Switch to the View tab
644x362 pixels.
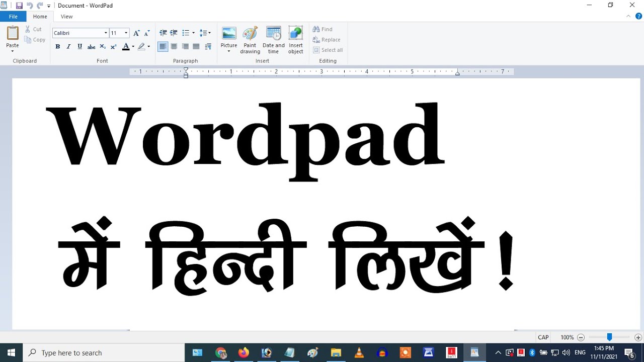(67, 17)
